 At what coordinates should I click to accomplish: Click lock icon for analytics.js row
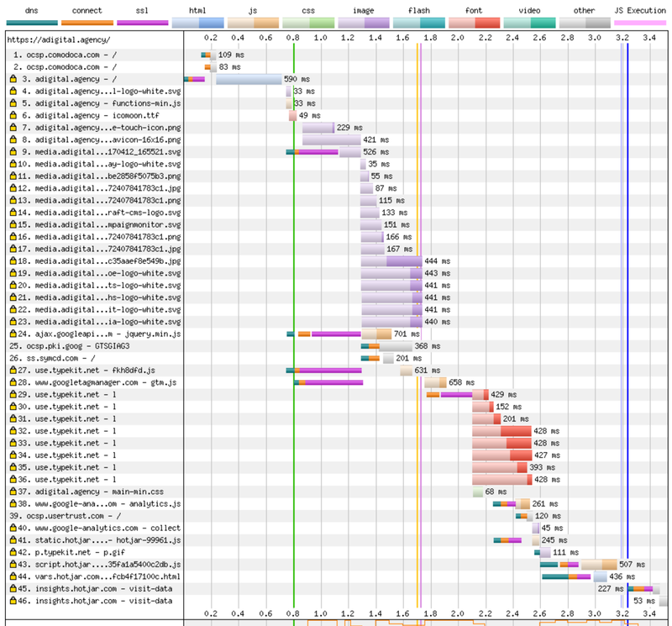13,503
